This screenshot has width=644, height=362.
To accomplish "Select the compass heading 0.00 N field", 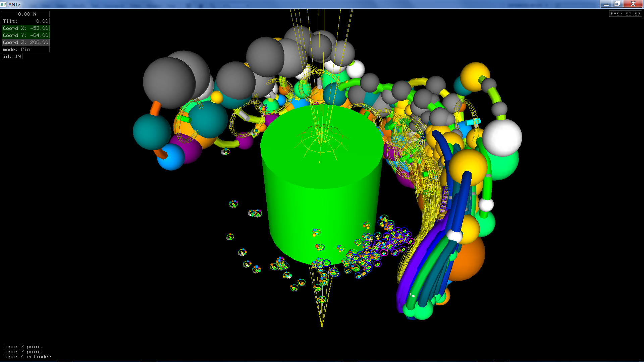I will 26,14.
